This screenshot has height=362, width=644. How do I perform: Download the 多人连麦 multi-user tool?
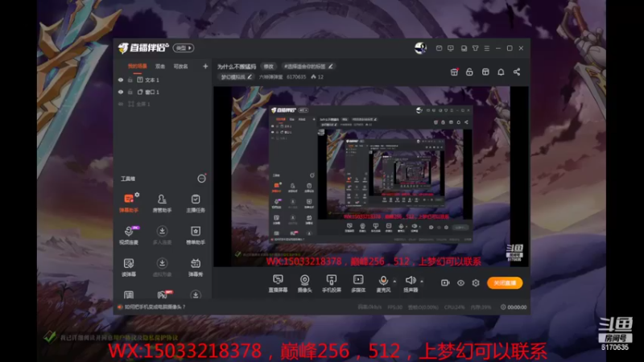tap(162, 235)
